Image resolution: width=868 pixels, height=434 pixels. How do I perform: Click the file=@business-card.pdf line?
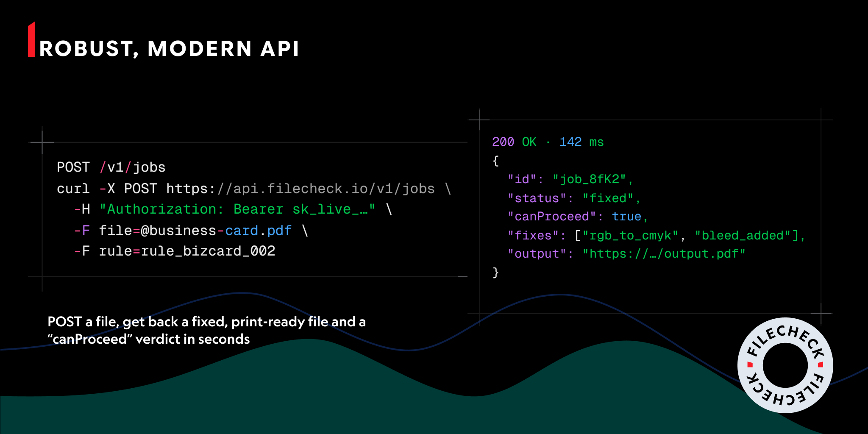point(191,230)
